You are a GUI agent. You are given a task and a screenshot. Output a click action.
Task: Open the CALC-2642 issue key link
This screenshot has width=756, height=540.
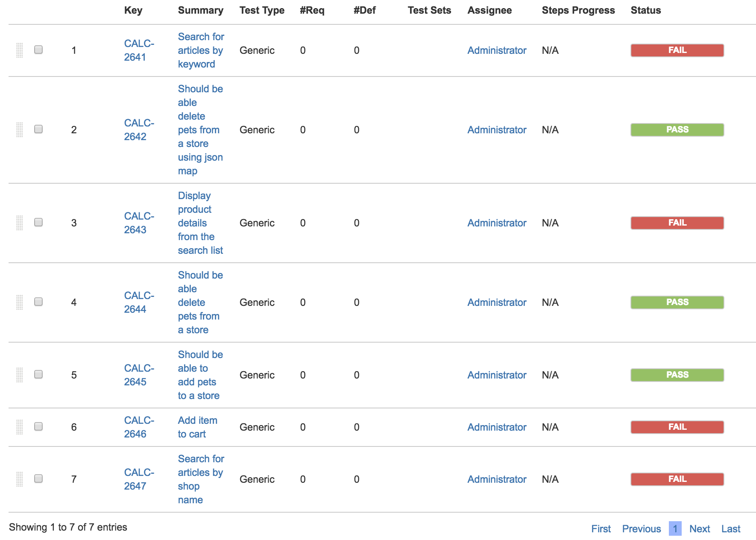pyautogui.click(x=139, y=130)
